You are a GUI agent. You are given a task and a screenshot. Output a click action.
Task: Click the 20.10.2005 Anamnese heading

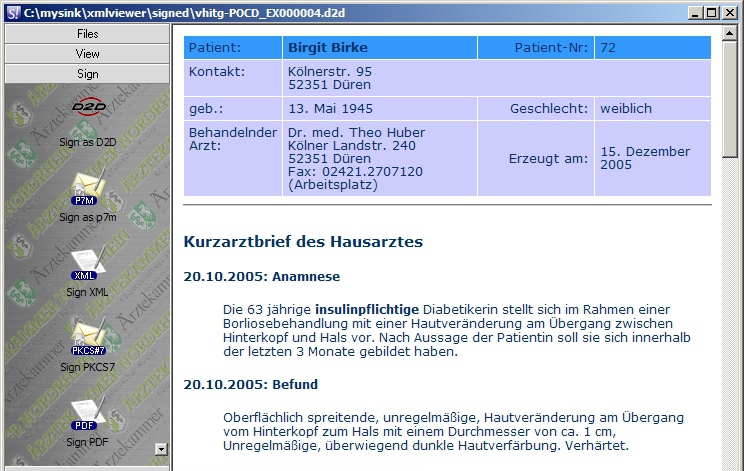(x=262, y=277)
